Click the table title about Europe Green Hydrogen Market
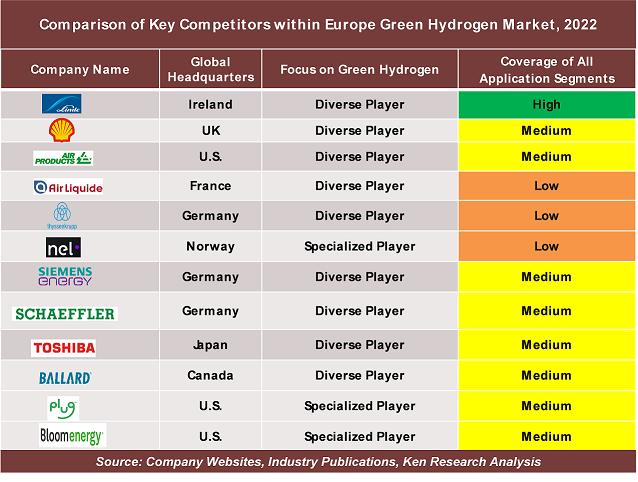Screen dimensions: 638x482 (x=318, y=24)
